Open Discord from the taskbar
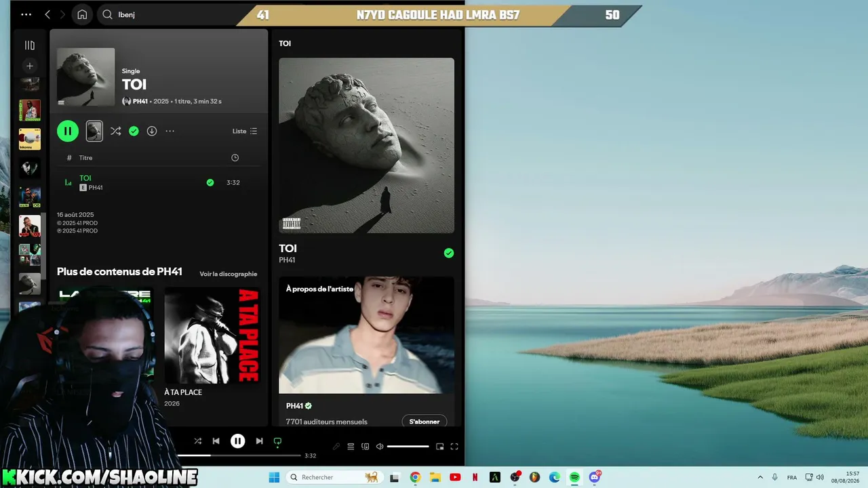The image size is (868, 488). pyautogui.click(x=595, y=477)
